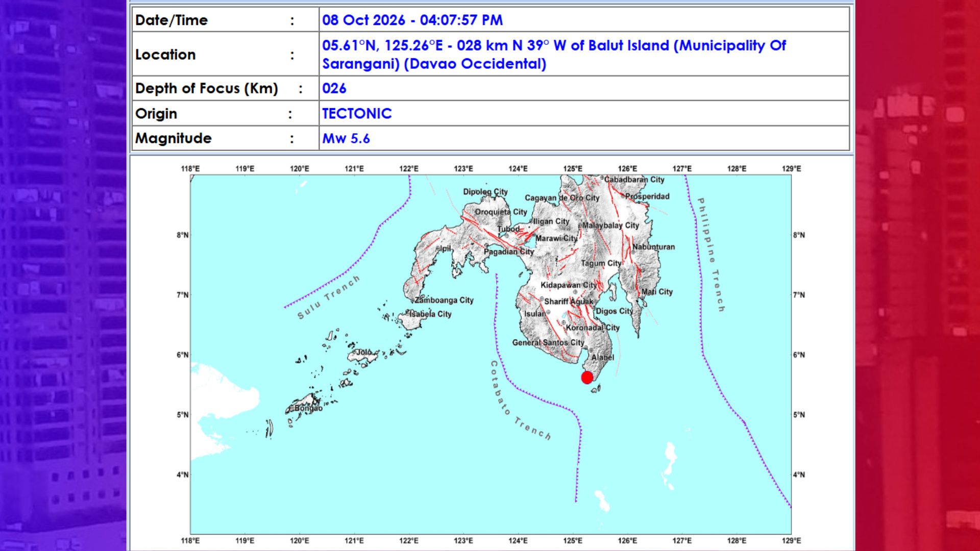Click Dipolog City label on map
Viewport: 980px width, 551px height.
(x=485, y=192)
